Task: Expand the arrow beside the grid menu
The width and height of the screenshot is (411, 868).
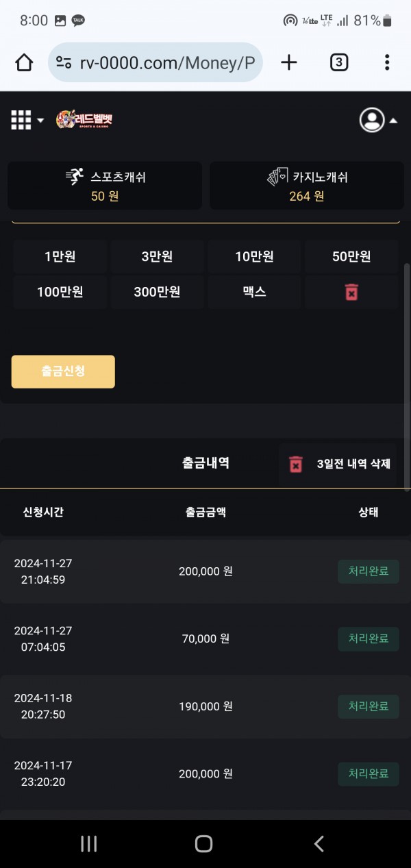Action: tap(40, 121)
